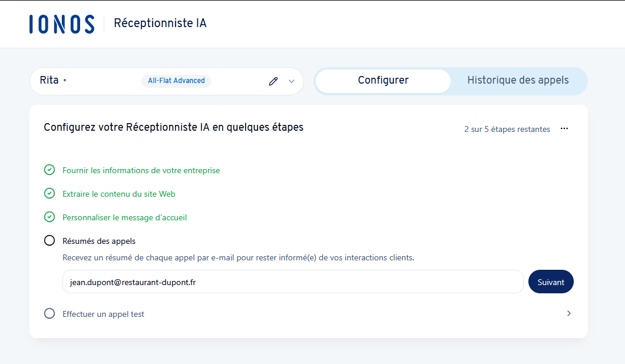This screenshot has height=364, width=625.
Task: Click the Réceptionniste IA header title
Action: [x=160, y=24]
